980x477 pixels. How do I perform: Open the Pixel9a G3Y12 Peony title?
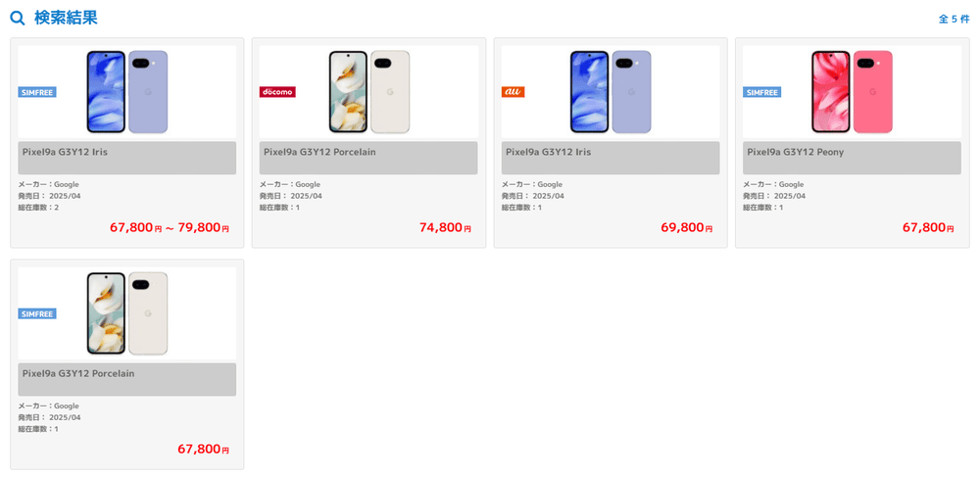pyautogui.click(x=795, y=153)
